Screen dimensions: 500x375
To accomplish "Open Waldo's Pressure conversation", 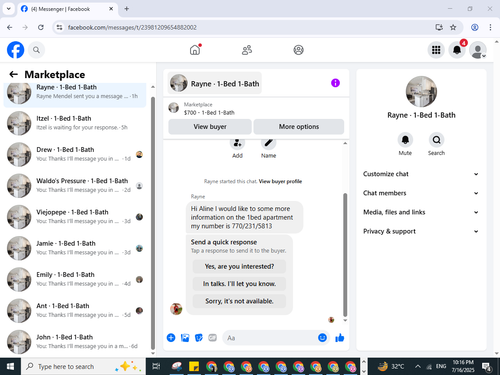I will [75, 186].
